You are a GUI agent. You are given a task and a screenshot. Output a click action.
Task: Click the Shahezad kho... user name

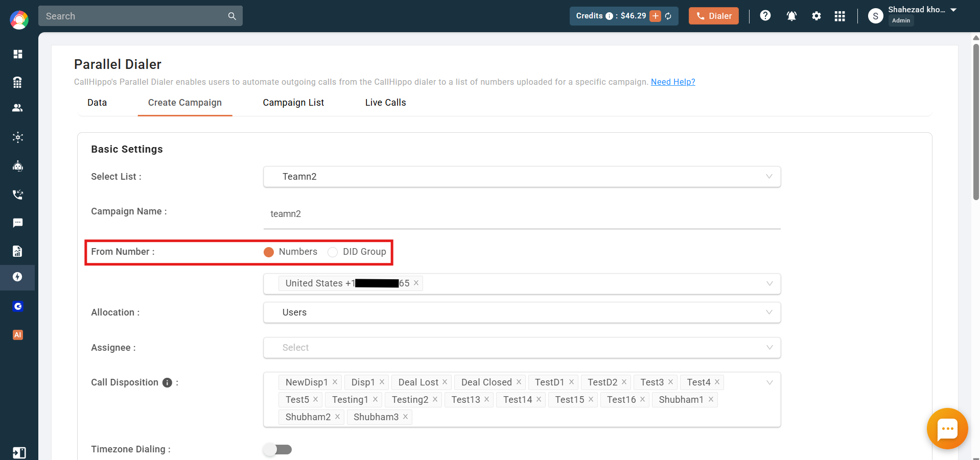(x=917, y=10)
